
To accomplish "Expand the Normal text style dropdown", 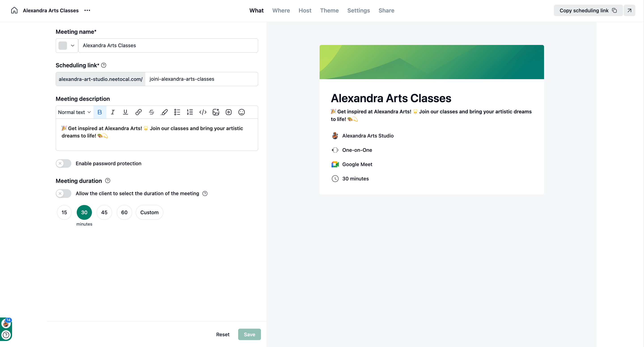I will pyautogui.click(x=74, y=112).
